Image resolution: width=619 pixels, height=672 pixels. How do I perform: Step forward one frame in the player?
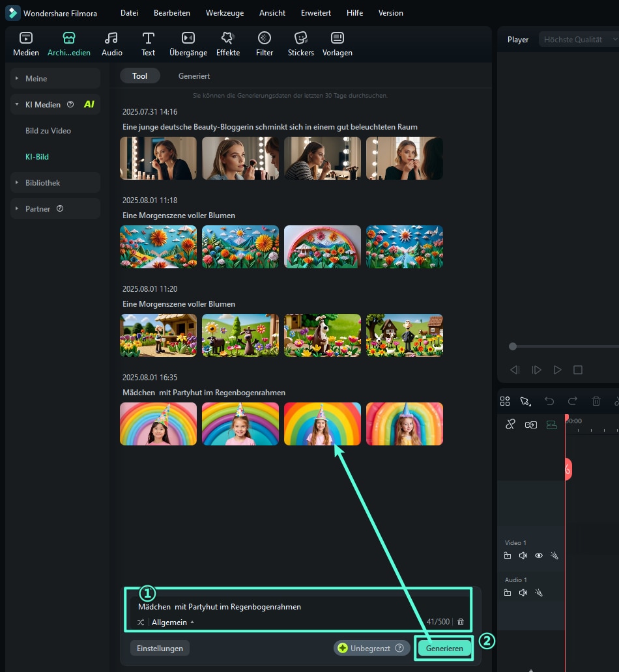tap(536, 370)
